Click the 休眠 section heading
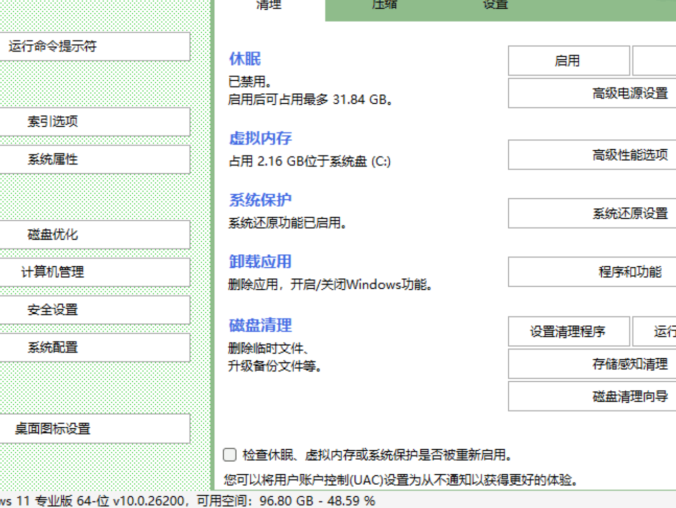676x508 pixels. pos(245,59)
